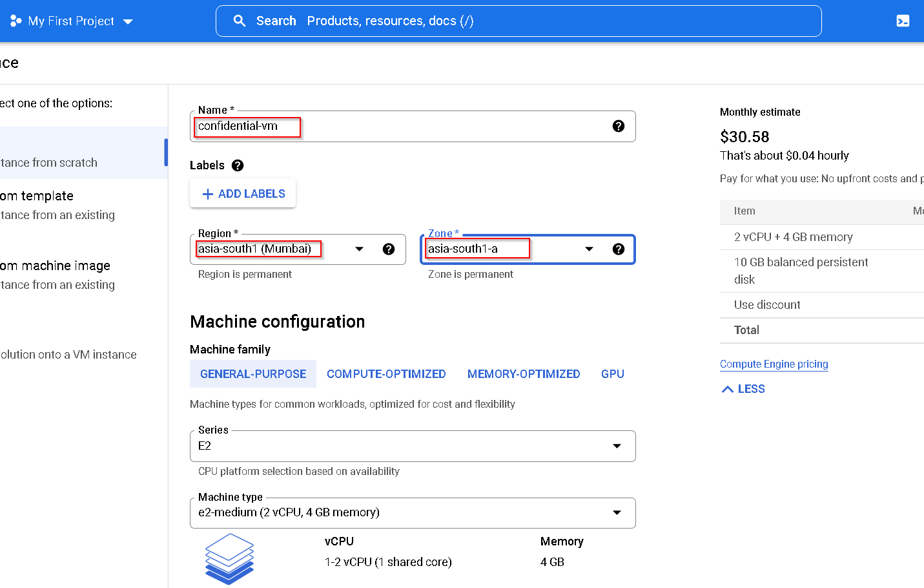Click the 'Item' column header

point(744,211)
